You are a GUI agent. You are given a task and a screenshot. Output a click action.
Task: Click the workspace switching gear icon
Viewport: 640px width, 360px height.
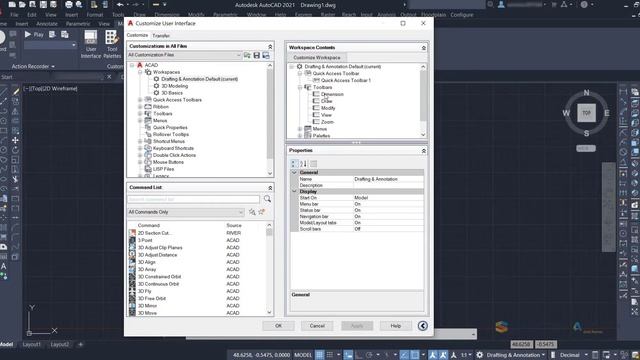[x=480, y=355]
